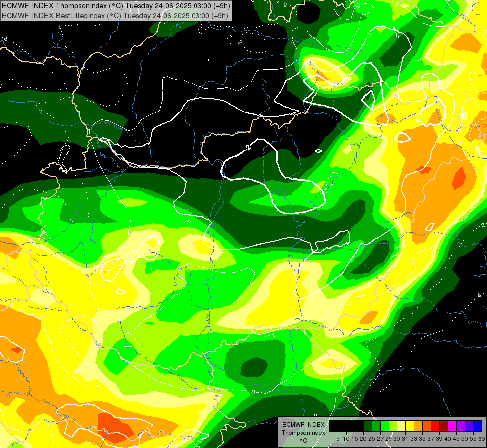Click the bright green 27-29 legend swatch
Image resolution: width=487 pixels, height=448 pixels.
click(385, 426)
